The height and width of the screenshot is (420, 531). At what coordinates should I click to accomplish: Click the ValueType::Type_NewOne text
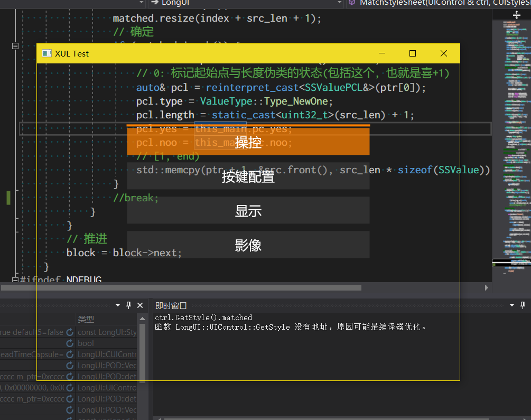pos(264,101)
